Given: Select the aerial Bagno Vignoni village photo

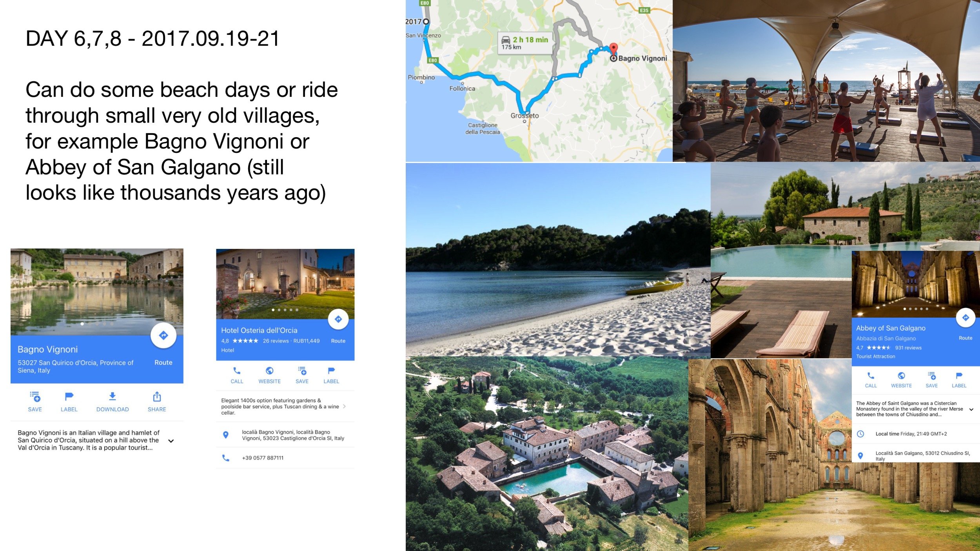Looking at the screenshot, I should (x=546, y=455).
